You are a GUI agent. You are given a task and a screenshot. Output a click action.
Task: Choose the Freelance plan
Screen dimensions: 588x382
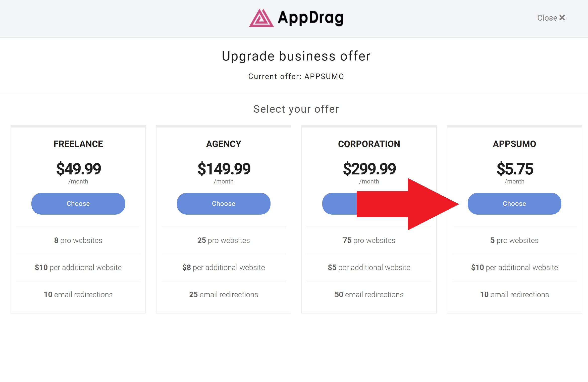point(78,204)
